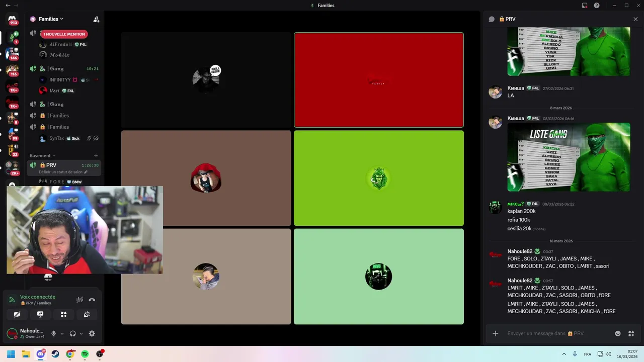Jump to the 1 NOUVELLE MENTION pill
This screenshot has height=362, width=644.
click(64, 34)
